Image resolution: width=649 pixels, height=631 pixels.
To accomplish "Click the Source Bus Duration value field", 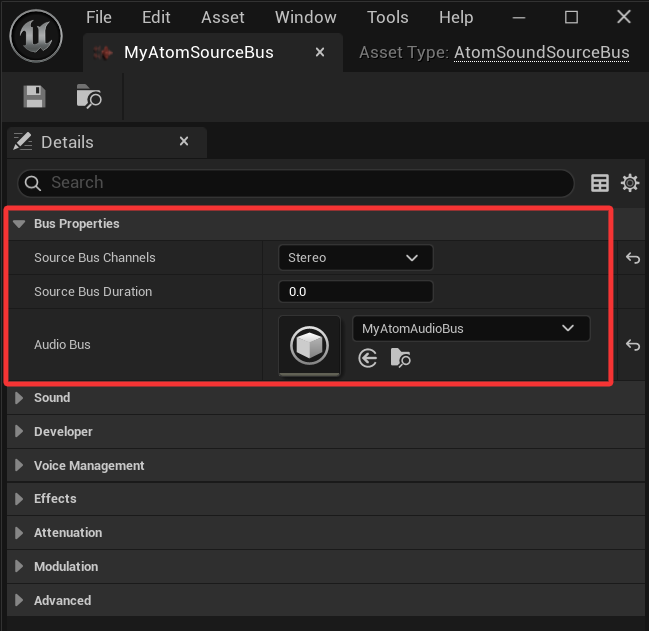I will pyautogui.click(x=355, y=292).
